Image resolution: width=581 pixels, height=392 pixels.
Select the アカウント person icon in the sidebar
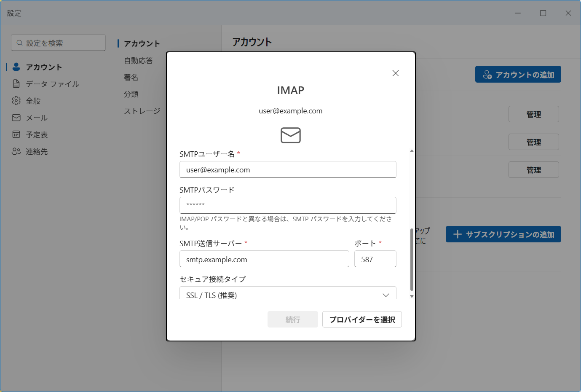tap(16, 67)
